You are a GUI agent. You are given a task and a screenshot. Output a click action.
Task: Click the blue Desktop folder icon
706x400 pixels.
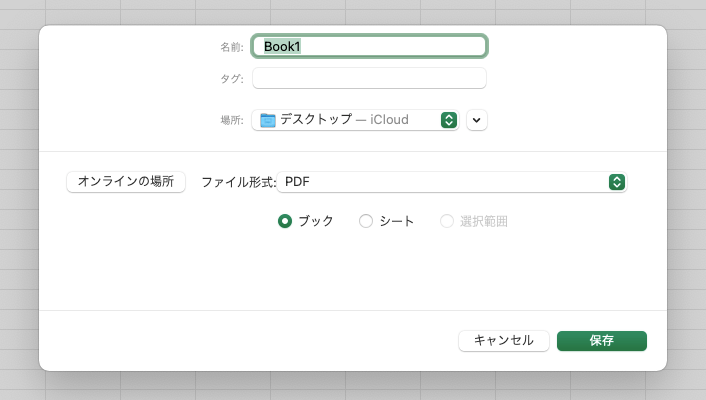click(x=267, y=120)
